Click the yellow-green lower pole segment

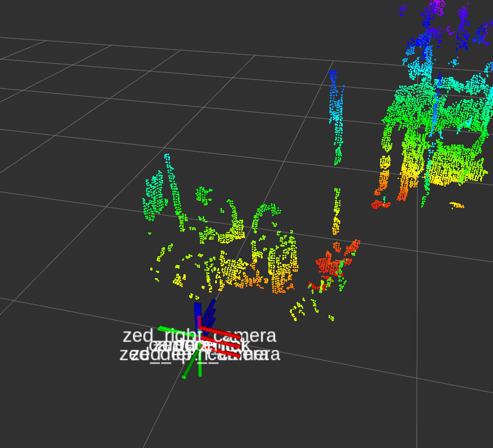336,212
